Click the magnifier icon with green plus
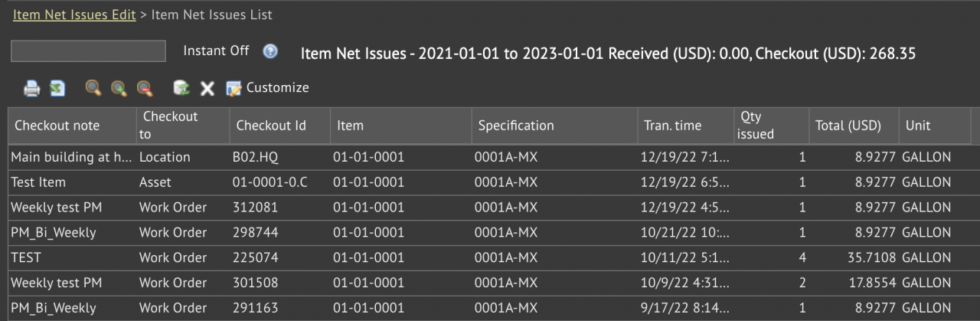The height and width of the screenshot is (321, 980). pyautogui.click(x=119, y=89)
